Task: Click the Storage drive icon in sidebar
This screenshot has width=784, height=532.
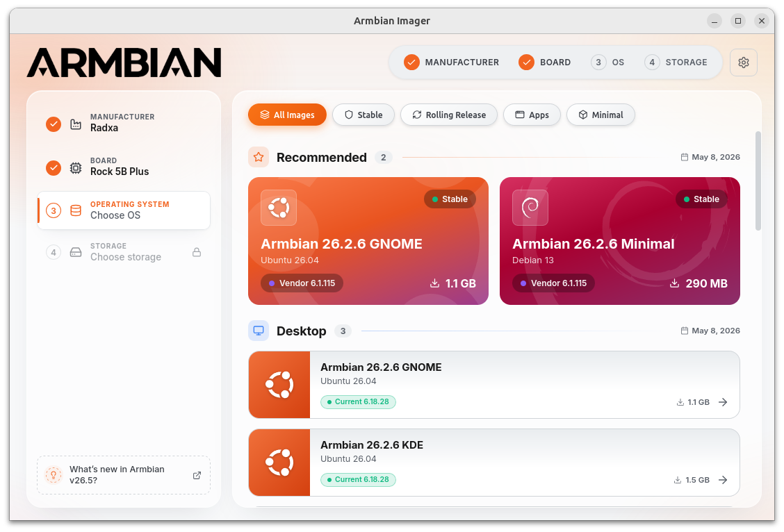Action: click(76, 252)
